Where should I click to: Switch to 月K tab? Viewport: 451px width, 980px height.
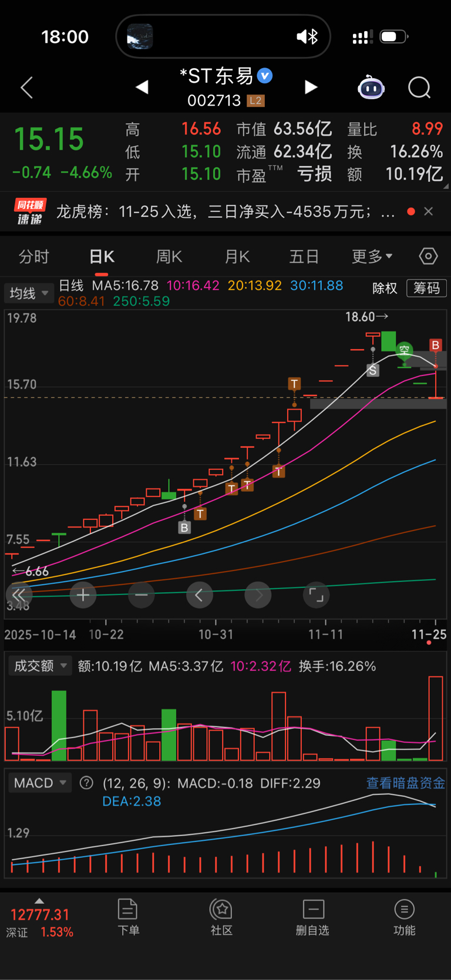tap(237, 257)
